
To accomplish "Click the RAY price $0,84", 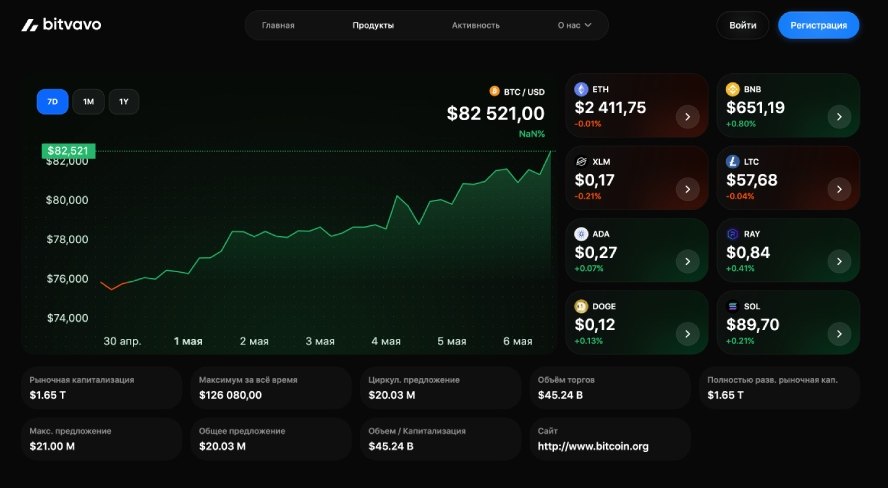I will pyautogui.click(x=748, y=252).
